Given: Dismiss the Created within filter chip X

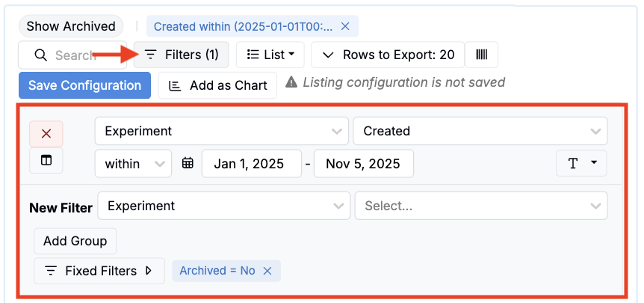Looking at the screenshot, I should pyautogui.click(x=345, y=26).
